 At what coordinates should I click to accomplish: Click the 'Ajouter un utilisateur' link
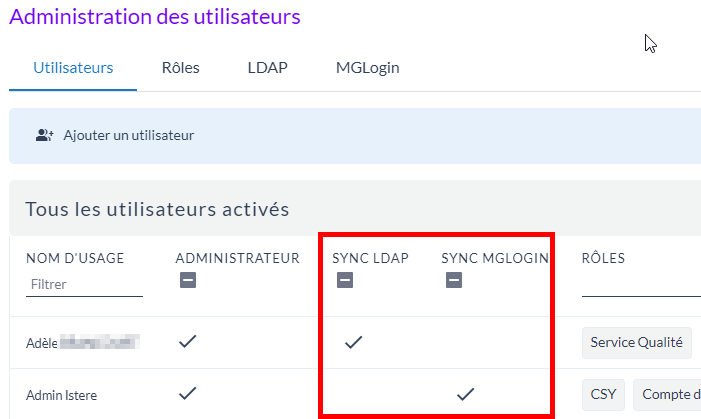pyautogui.click(x=128, y=135)
